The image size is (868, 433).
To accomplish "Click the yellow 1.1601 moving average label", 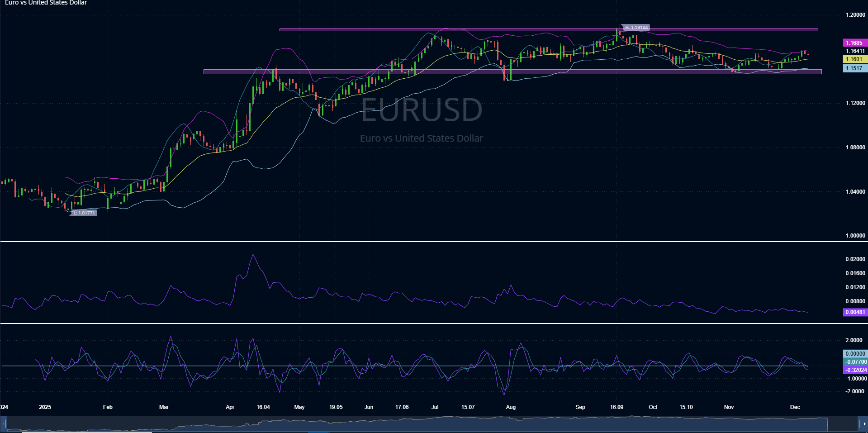I will coord(854,59).
